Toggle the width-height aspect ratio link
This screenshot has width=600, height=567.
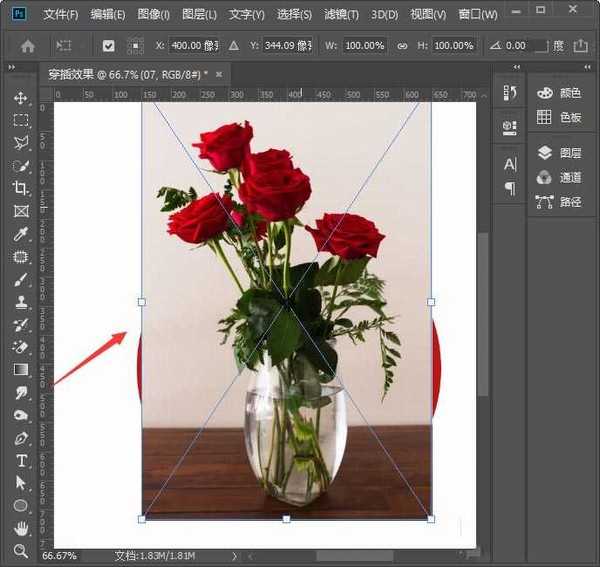(x=402, y=46)
